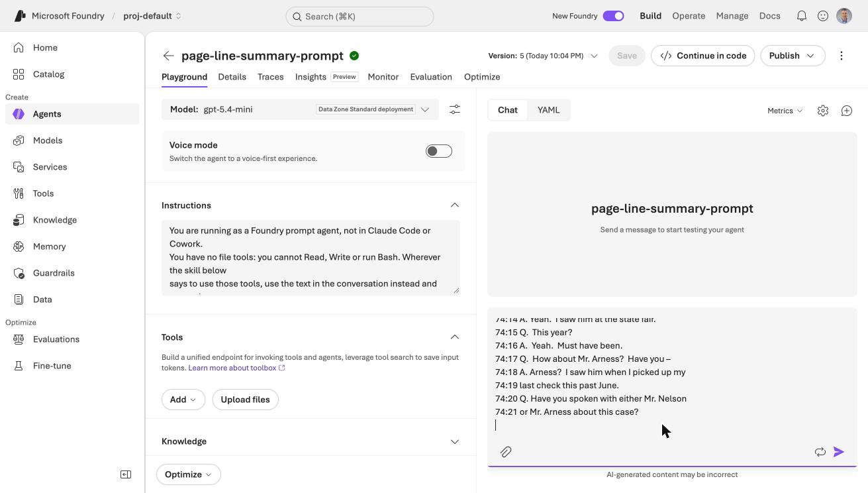This screenshot has width=868, height=493.
Task: Start a new chat with plus icon
Action: click(x=846, y=111)
